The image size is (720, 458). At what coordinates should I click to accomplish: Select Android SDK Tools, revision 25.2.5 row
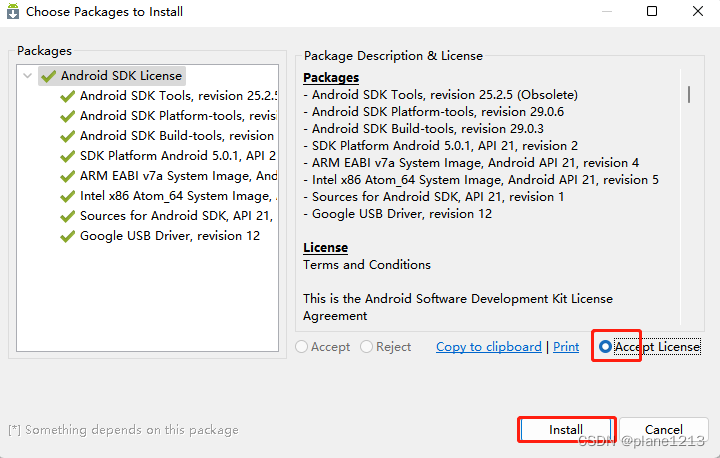(168, 96)
